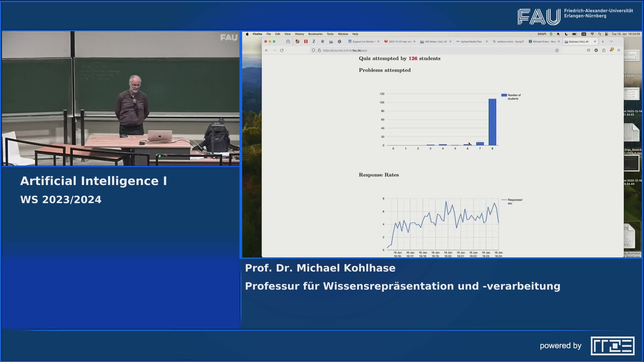The width and height of the screenshot is (644, 362).
Task: Open the History menu
Action: (299, 34)
